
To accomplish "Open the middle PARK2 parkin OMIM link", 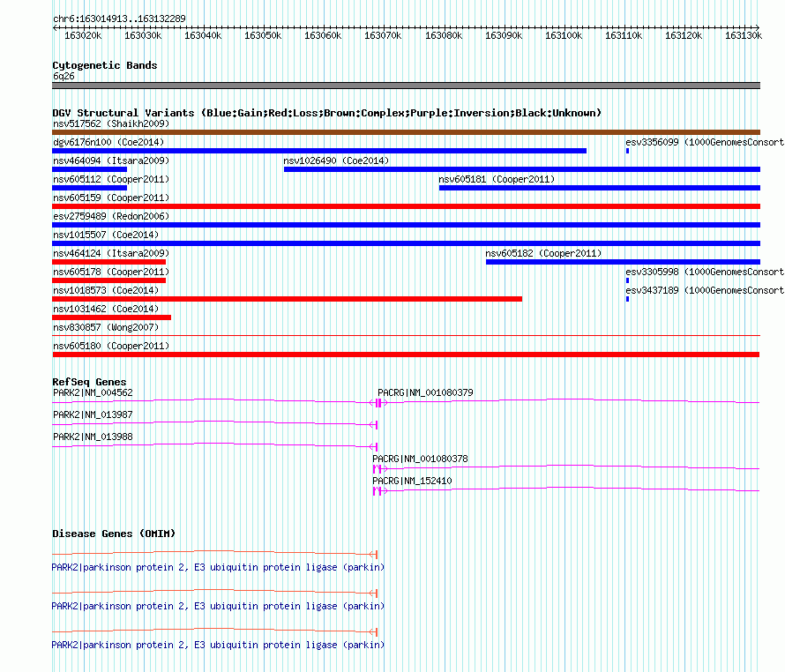I will coord(218,606).
